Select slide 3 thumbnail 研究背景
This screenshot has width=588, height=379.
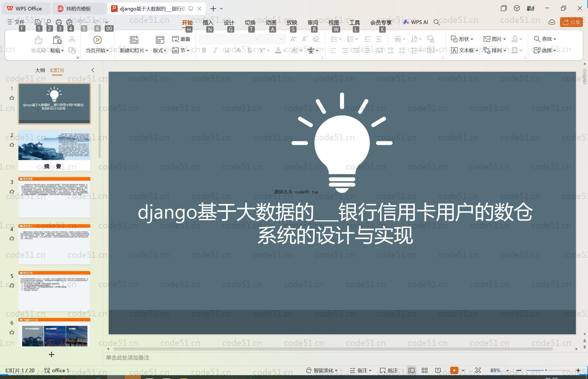(54, 197)
